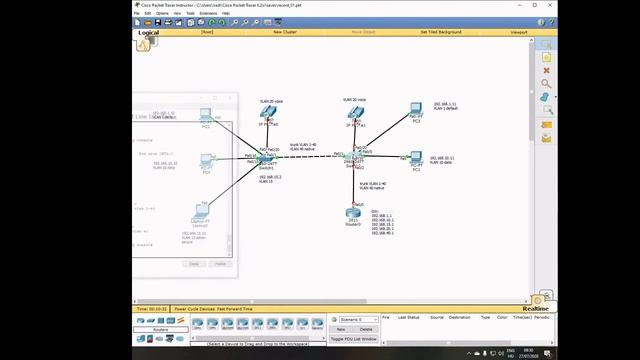Select Connections lightning category icon

tap(181, 320)
